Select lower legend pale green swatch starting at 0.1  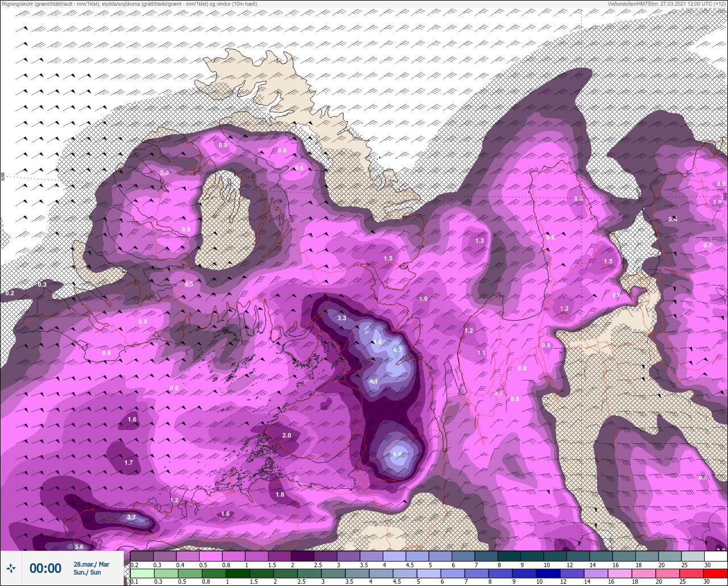point(142,573)
